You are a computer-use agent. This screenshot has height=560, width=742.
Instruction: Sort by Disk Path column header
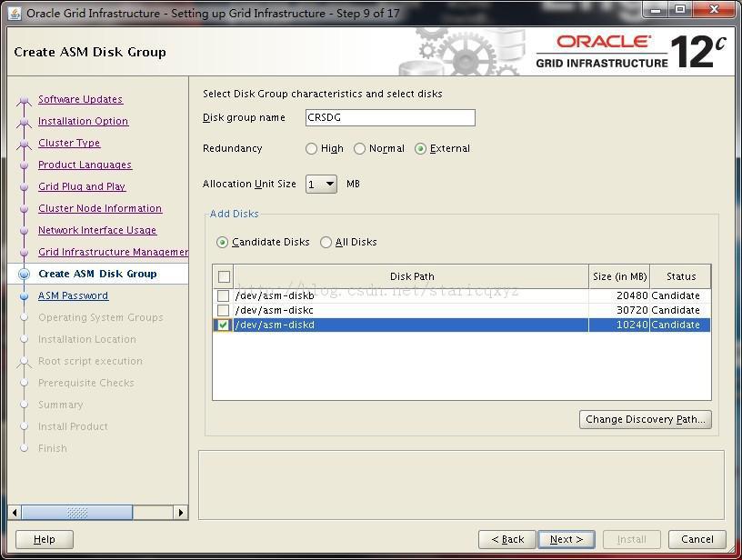coord(412,276)
